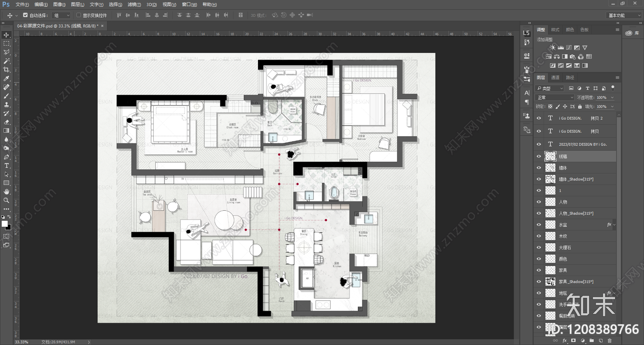This screenshot has width=644, height=345.
Task: Select the Clone Stamp tool
Action: [x=6, y=105]
